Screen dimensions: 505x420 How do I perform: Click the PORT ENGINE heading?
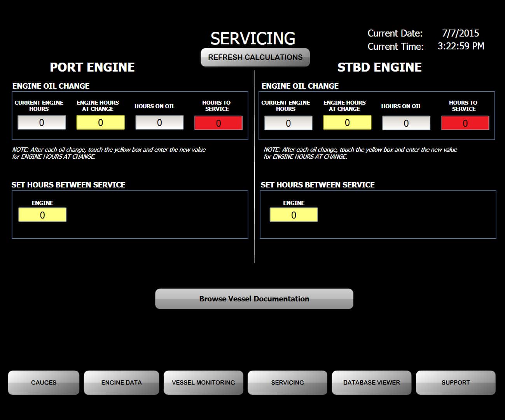pyautogui.click(x=92, y=67)
